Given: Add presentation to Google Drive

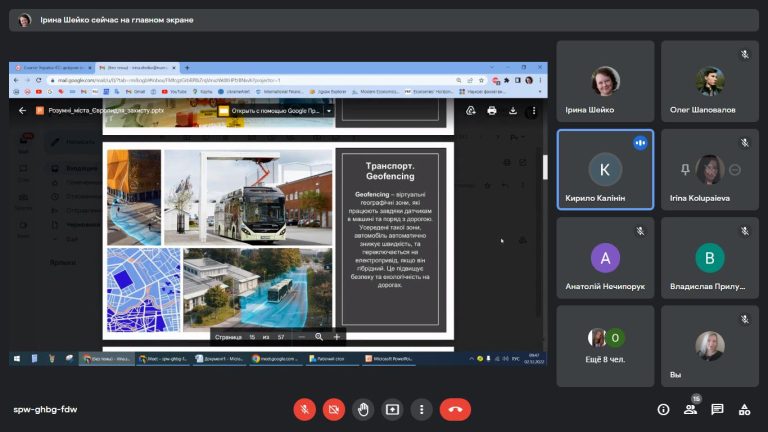Looking at the screenshot, I should click(471, 111).
